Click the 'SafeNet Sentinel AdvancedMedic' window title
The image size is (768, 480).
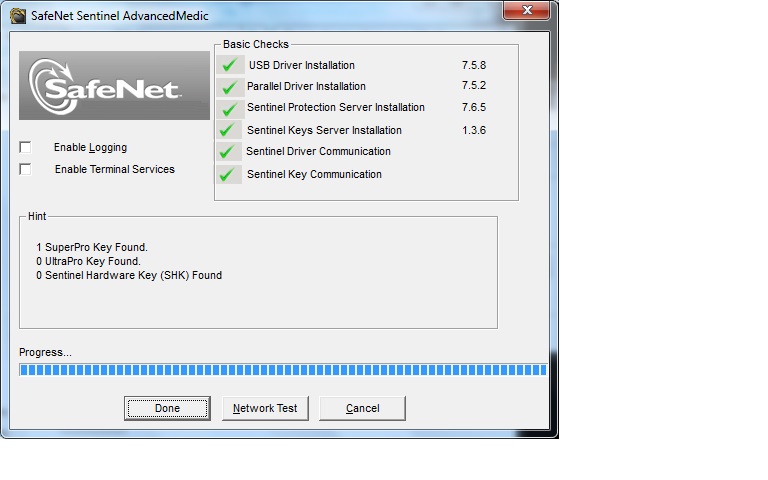point(120,16)
